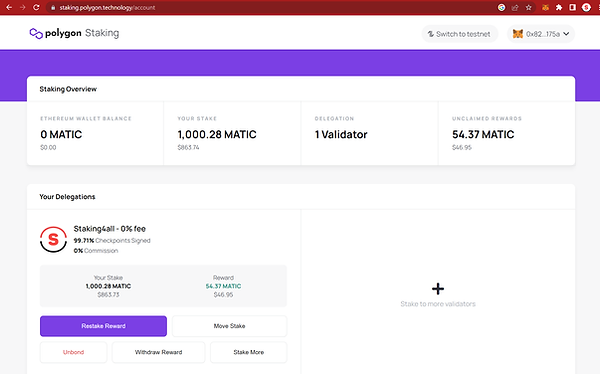The height and width of the screenshot is (374, 600).
Task: Click the green 54.37 MATIC reward amount
Action: (x=223, y=286)
